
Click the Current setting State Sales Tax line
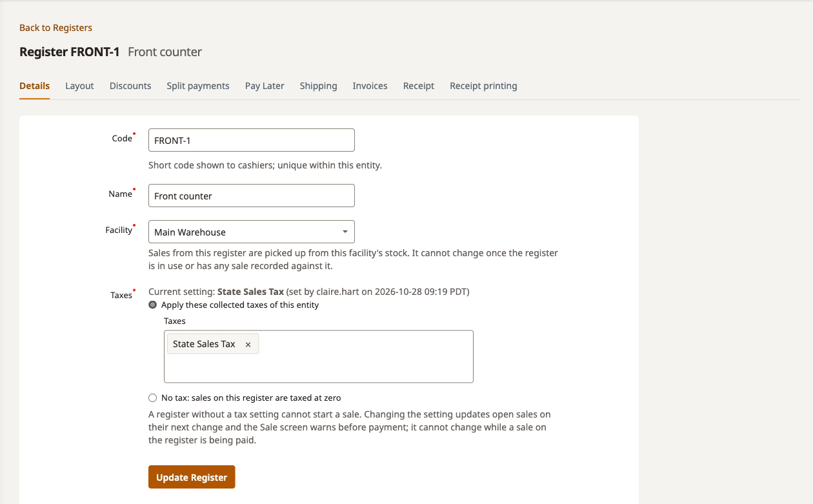(309, 292)
